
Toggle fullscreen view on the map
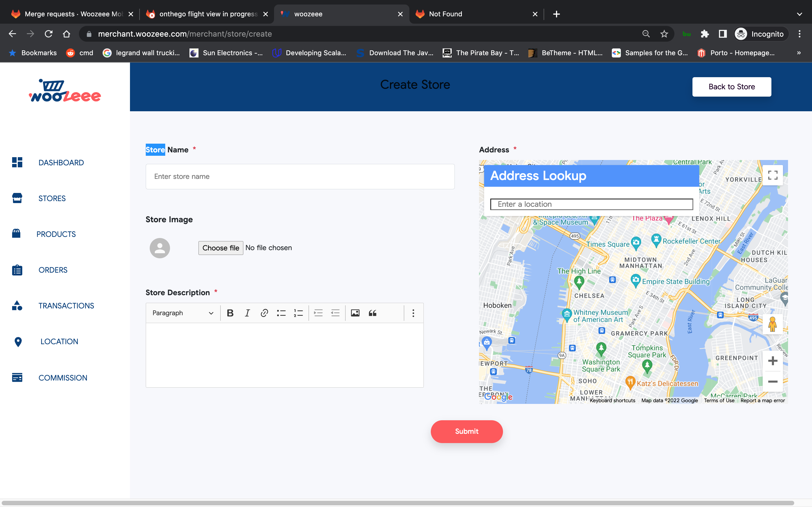tap(773, 175)
